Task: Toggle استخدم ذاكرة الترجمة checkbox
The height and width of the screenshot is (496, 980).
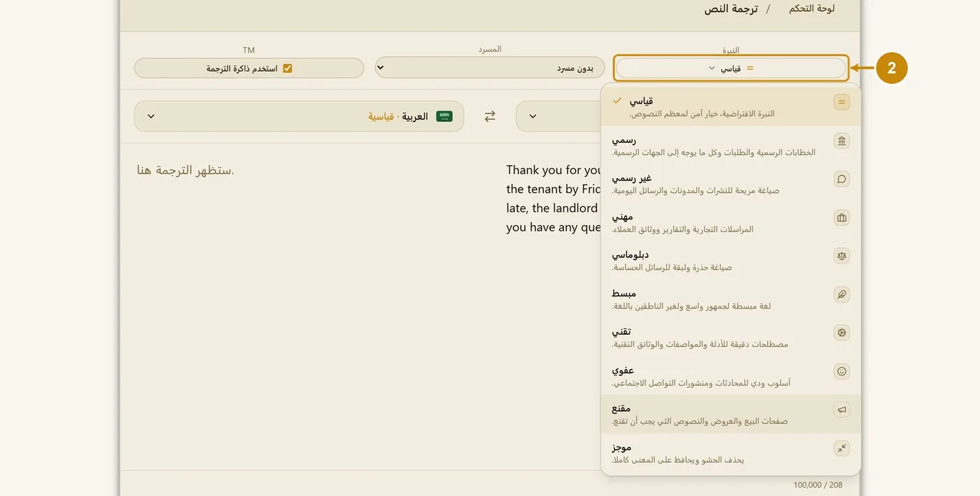Action: point(287,69)
